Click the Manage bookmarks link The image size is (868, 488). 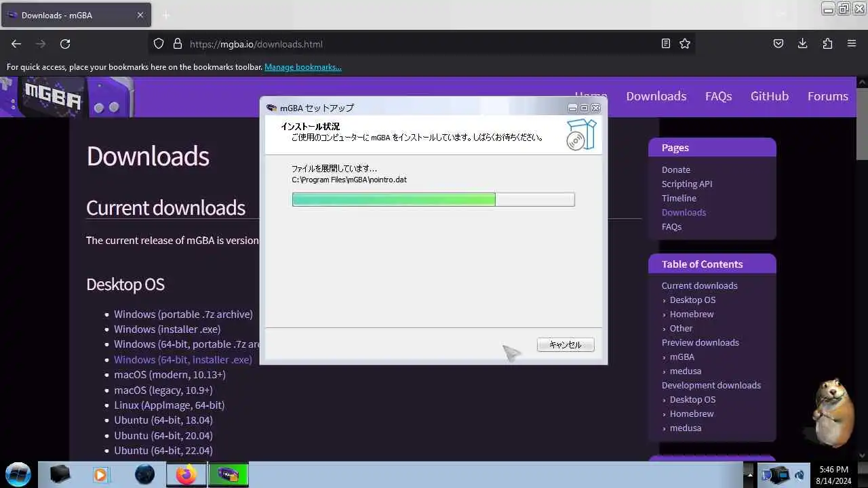coord(303,67)
